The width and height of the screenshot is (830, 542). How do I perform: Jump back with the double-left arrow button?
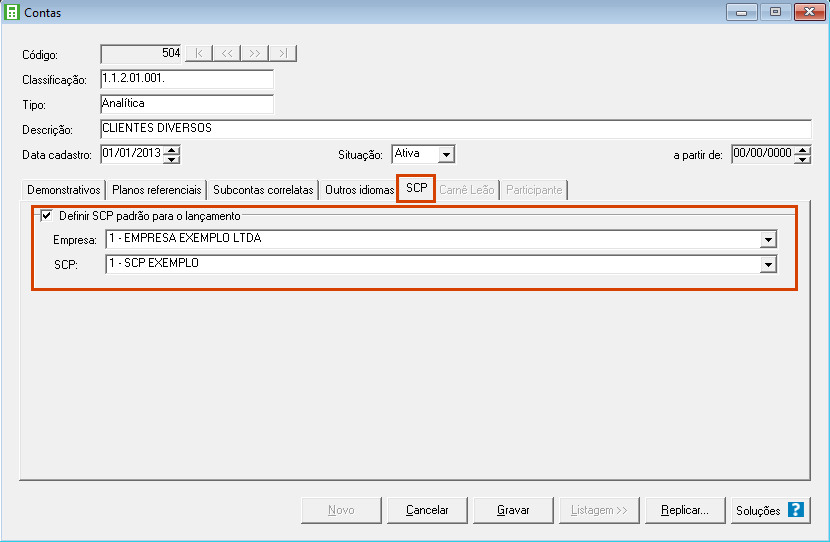coord(227,53)
